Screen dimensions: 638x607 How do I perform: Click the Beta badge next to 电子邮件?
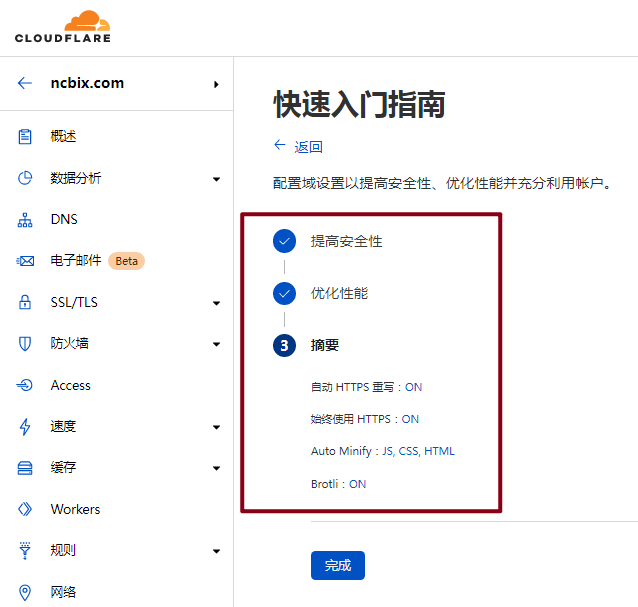[127, 261]
